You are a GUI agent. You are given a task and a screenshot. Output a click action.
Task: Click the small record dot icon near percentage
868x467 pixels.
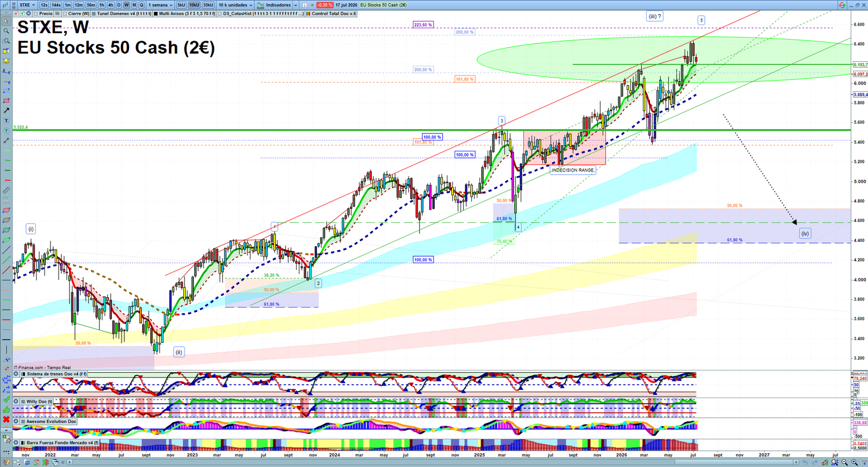tap(312, 5)
